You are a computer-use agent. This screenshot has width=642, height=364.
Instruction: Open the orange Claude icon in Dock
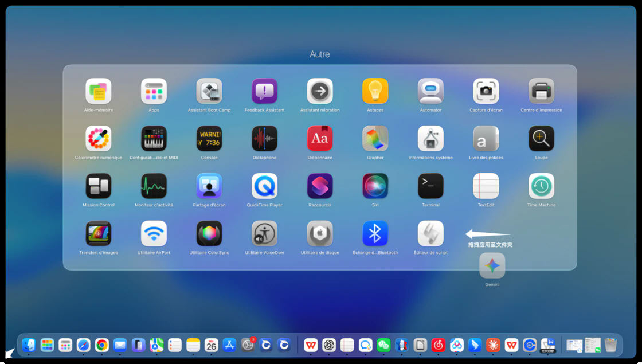pos(493,345)
